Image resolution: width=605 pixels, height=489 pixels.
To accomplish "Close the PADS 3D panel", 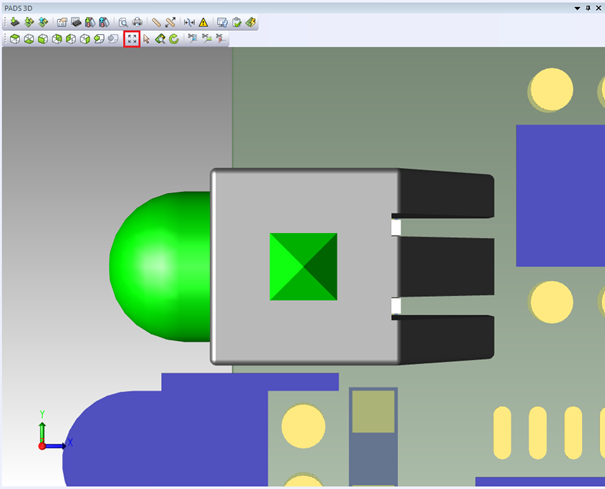I will [598, 8].
